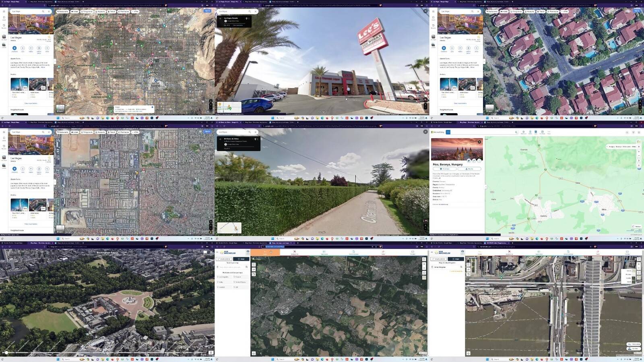Open hamburger menu in city-wide Las Vegas map window

coord(4,12)
